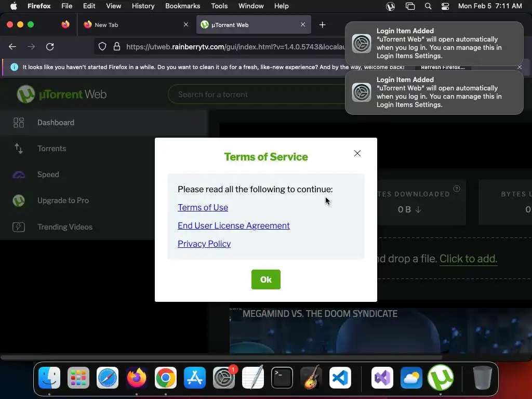Click the Bytes Downloaded help question mark
This screenshot has height=399, width=532.
pos(457,189)
